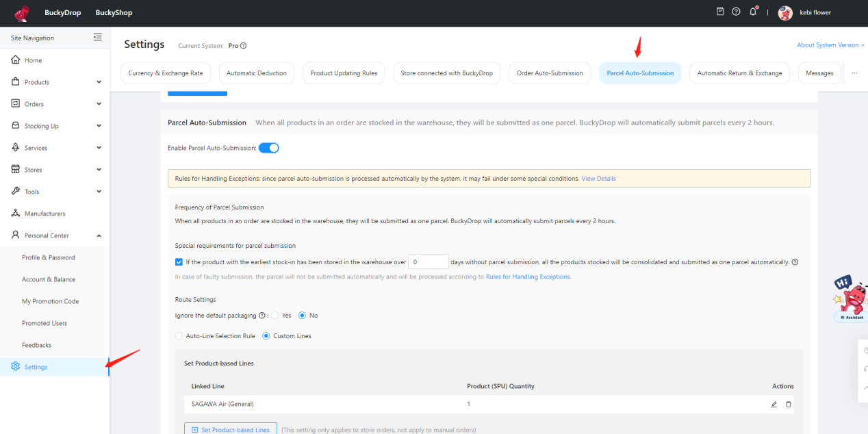Click the Services bell icon

coord(16,148)
